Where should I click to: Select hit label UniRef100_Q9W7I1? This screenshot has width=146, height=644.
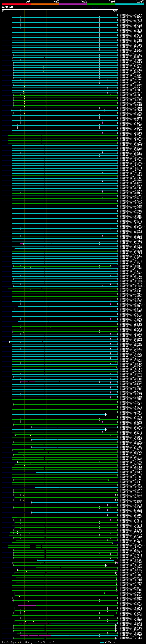tap(131, 198)
